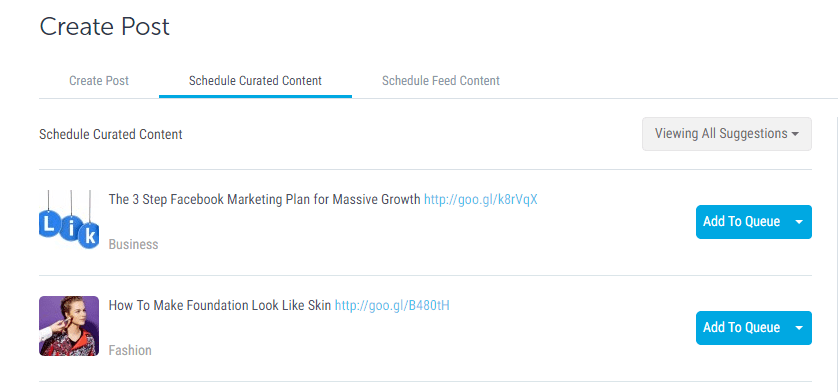Expand the arrow next to Fashion post's Add To Queue

point(800,328)
